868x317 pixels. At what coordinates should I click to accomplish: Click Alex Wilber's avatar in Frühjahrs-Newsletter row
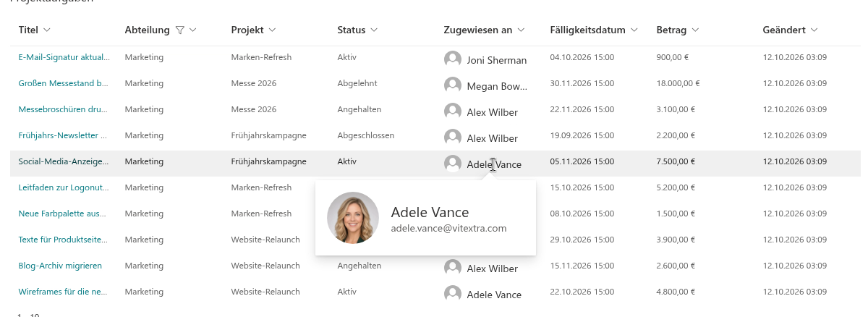[453, 138]
